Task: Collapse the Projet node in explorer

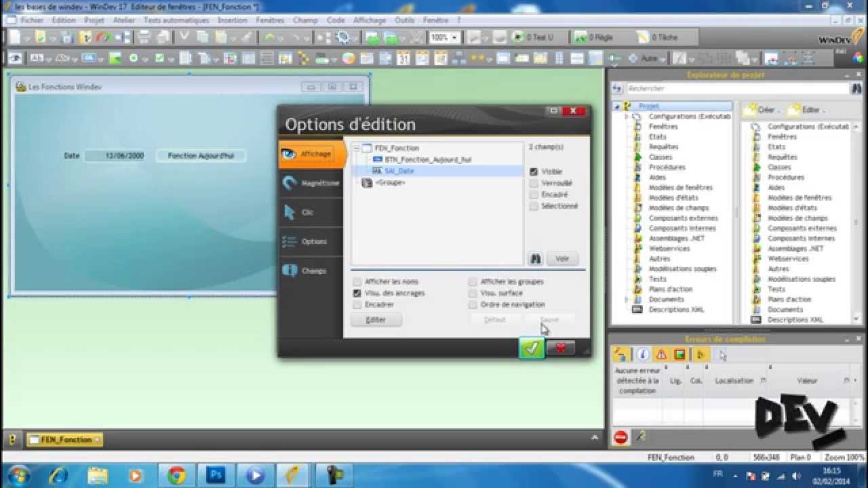Action: coord(616,106)
